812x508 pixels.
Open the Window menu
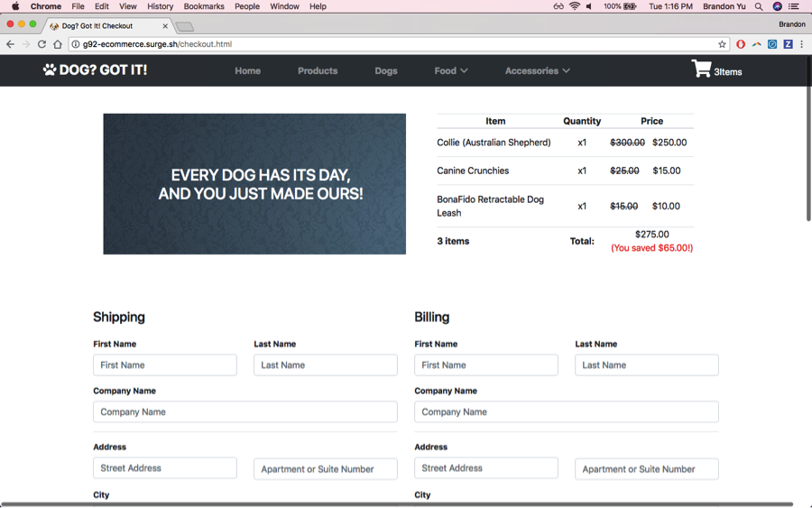pos(284,6)
